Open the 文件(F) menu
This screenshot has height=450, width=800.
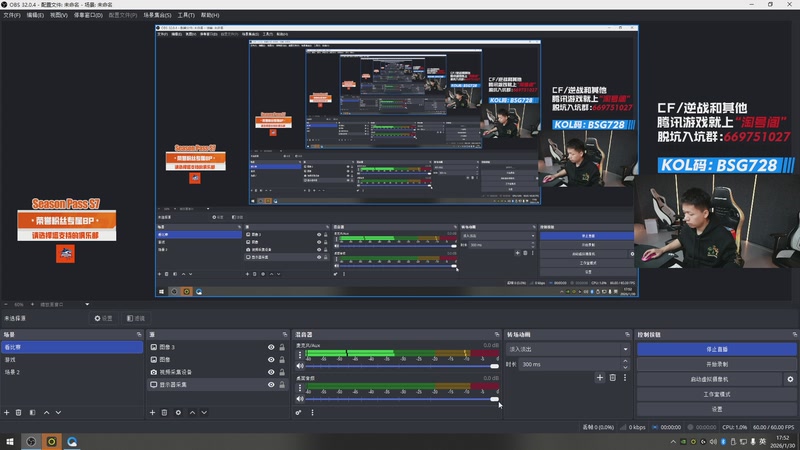(12, 15)
